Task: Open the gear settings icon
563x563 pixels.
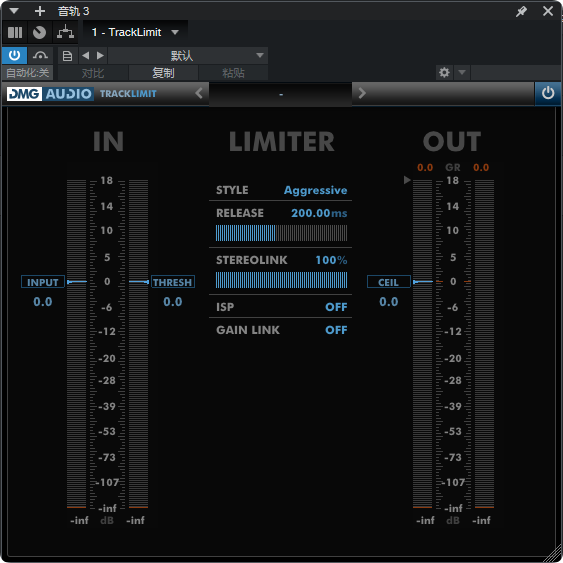Action: [444, 73]
